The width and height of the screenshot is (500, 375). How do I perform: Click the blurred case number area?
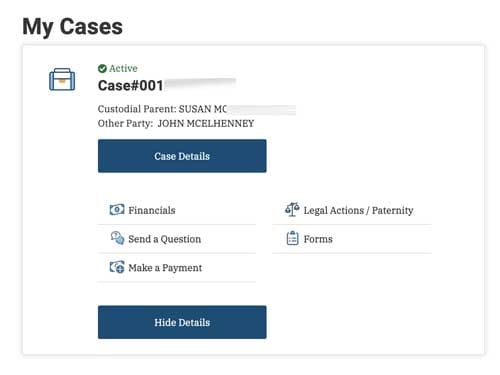pyautogui.click(x=200, y=84)
